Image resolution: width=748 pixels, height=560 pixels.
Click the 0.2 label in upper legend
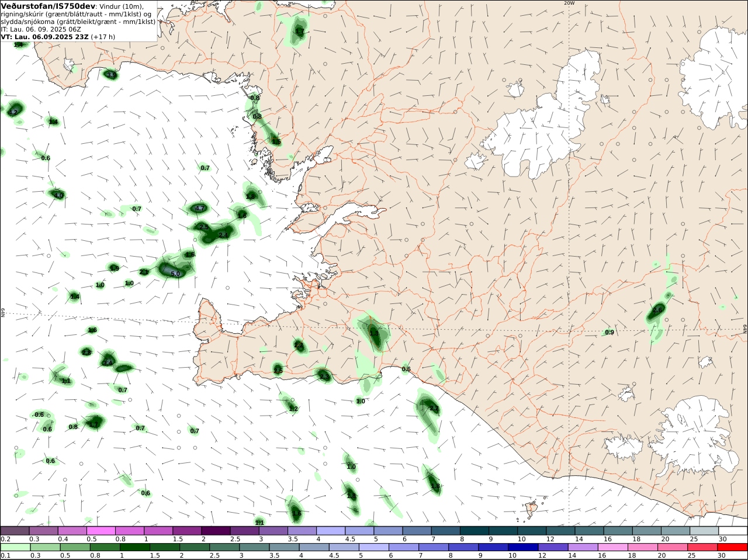pyautogui.click(x=6, y=539)
